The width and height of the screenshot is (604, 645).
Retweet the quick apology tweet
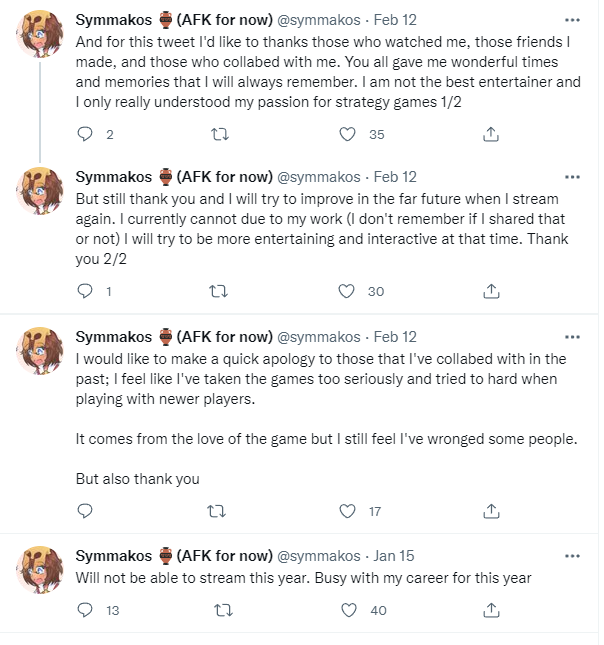pos(216,511)
